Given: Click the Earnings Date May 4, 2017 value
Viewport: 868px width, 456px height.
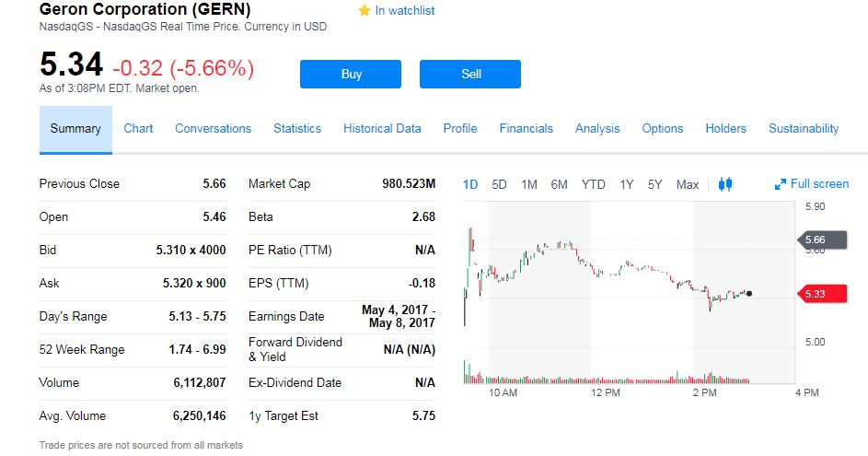Looking at the screenshot, I should click(399, 316).
